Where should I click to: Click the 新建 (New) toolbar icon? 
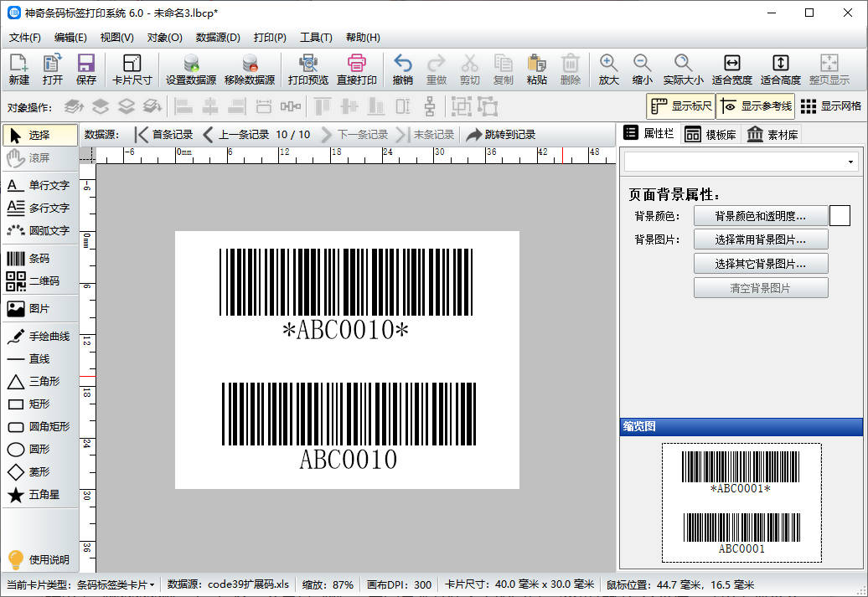tap(18, 69)
